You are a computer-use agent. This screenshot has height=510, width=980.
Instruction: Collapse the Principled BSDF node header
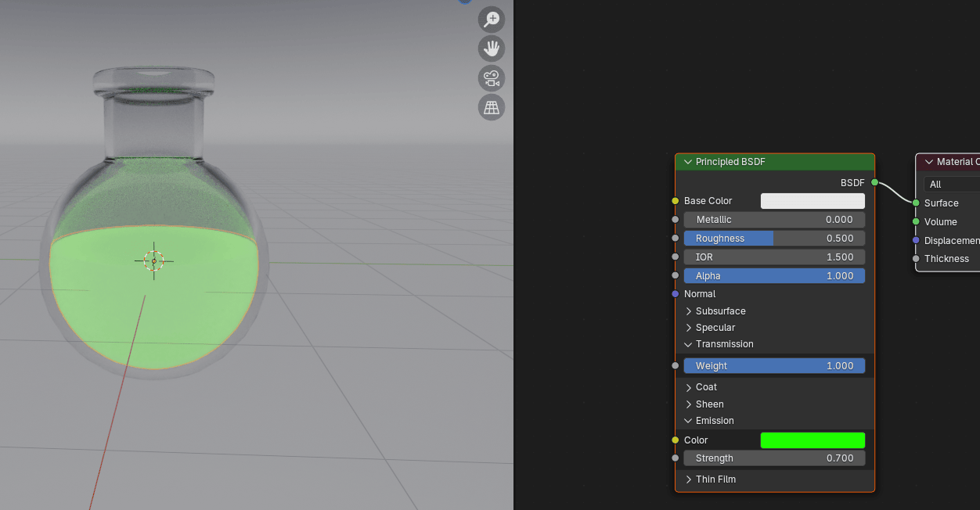(x=688, y=162)
